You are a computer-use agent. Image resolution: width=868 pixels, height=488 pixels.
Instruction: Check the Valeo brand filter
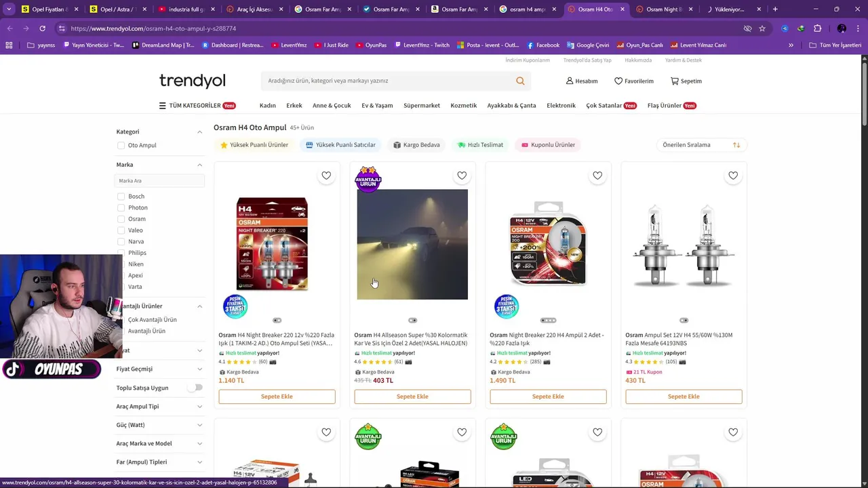[121, 230]
